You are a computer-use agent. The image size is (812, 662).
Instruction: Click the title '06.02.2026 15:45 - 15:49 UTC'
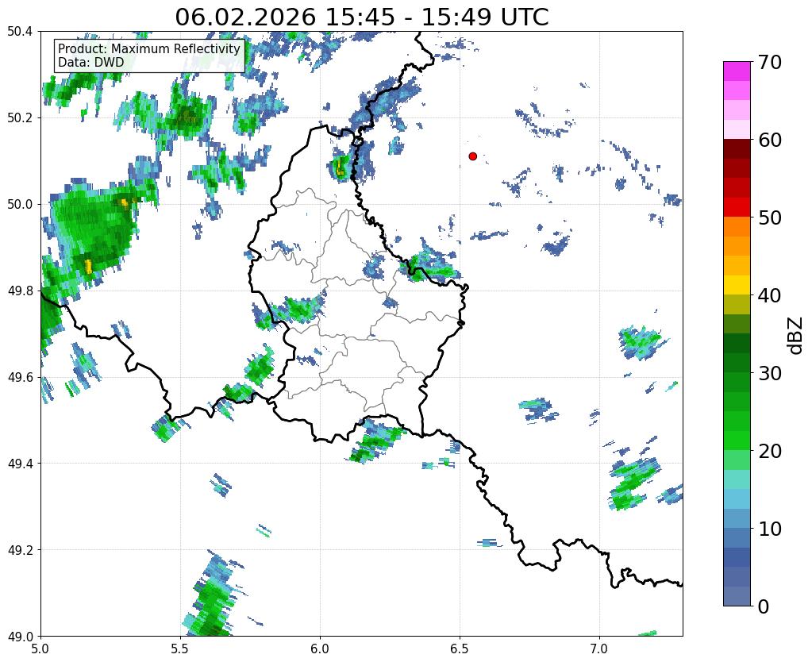[x=361, y=17]
